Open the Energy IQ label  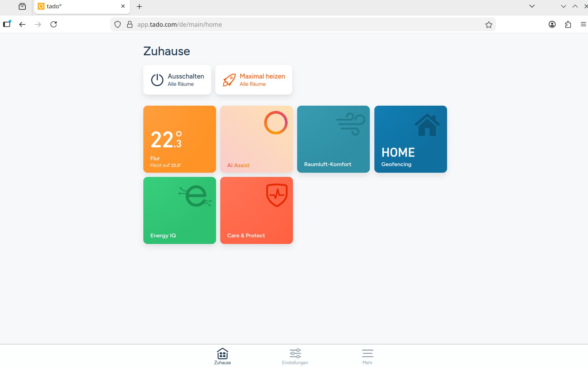pos(163,236)
